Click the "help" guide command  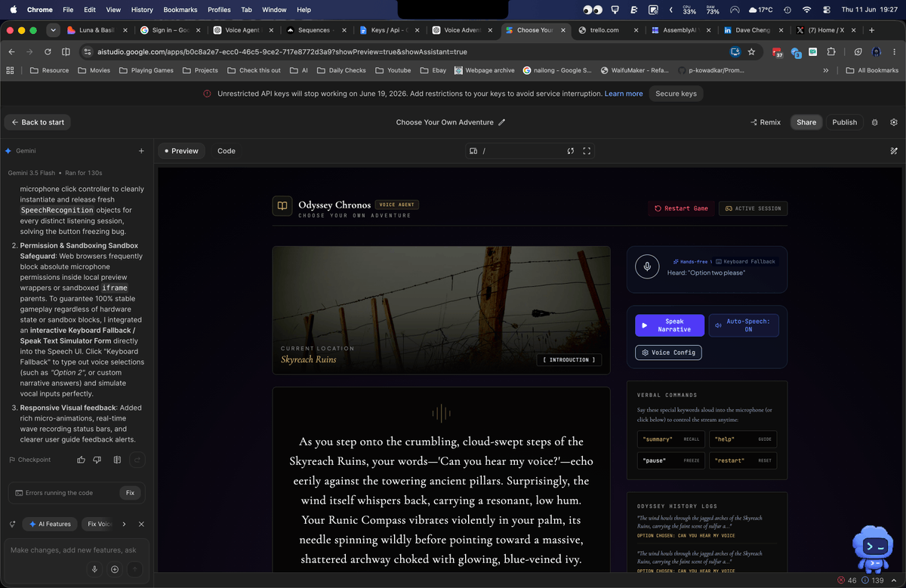click(743, 439)
